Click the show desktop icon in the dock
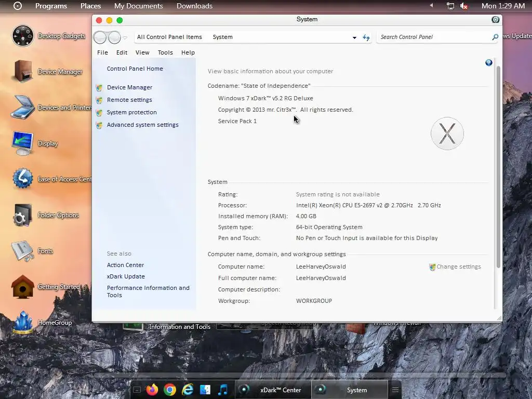 click(x=137, y=390)
